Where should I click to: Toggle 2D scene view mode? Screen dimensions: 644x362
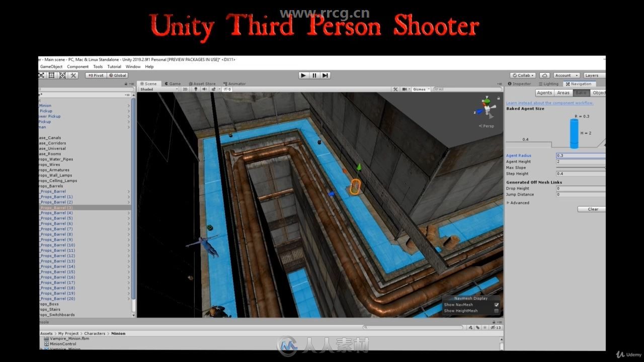pos(185,89)
